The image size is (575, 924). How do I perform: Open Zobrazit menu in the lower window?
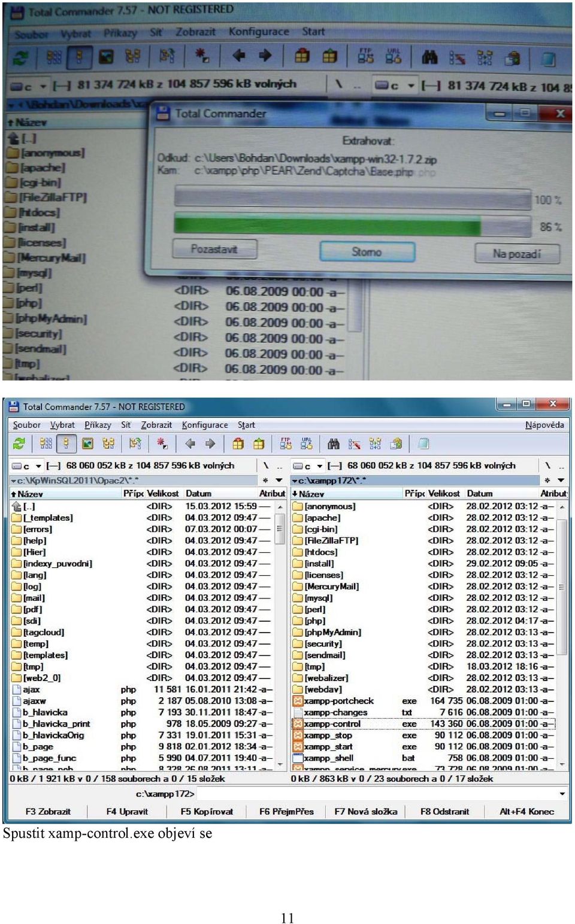pyautogui.click(x=156, y=425)
